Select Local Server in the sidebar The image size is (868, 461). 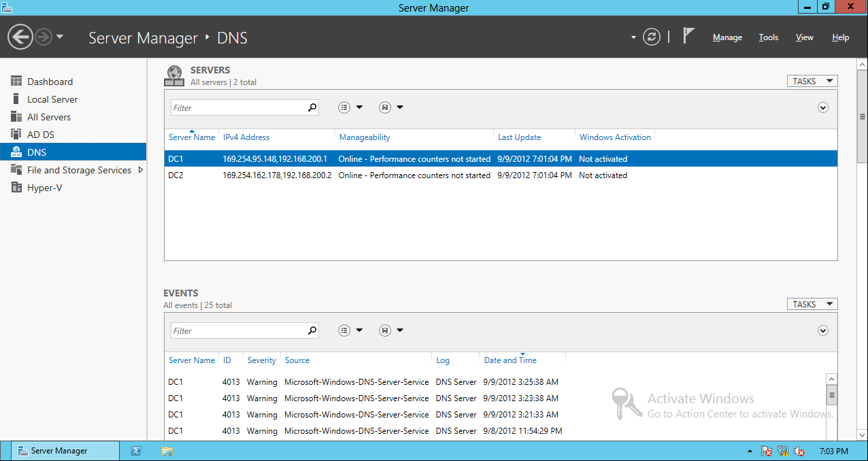click(52, 99)
